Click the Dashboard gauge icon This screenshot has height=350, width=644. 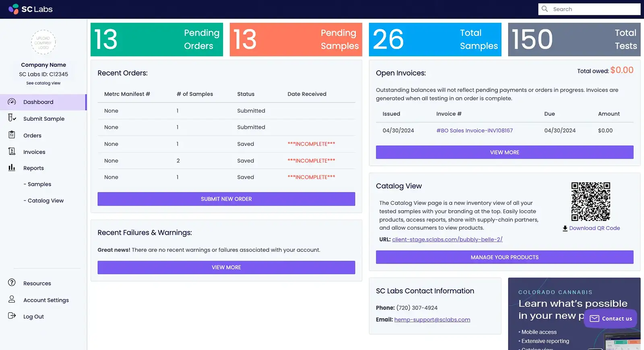click(x=12, y=102)
